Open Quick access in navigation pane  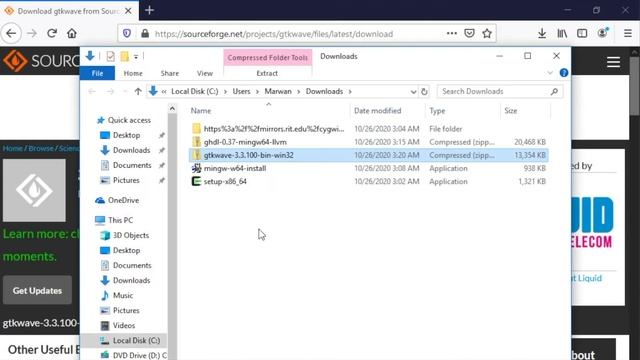129,120
